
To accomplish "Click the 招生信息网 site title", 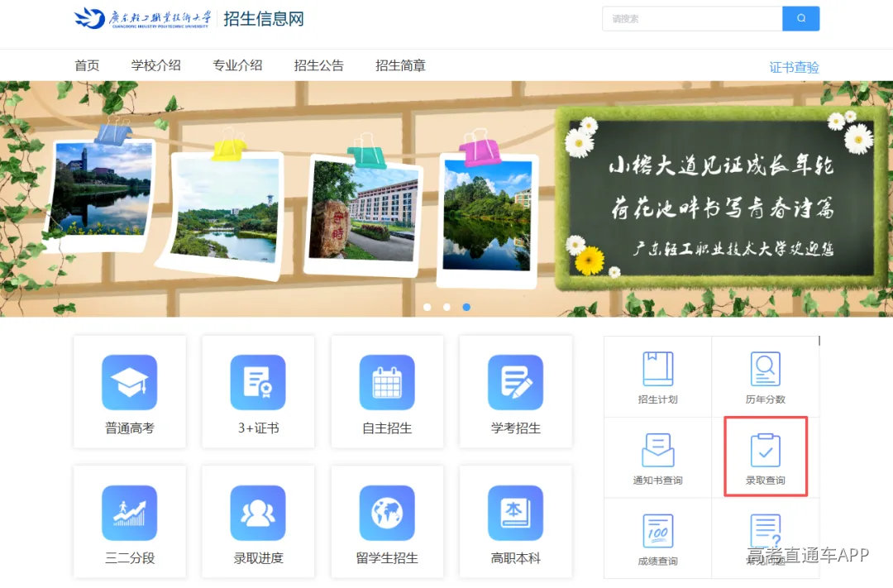I will 264,19.
